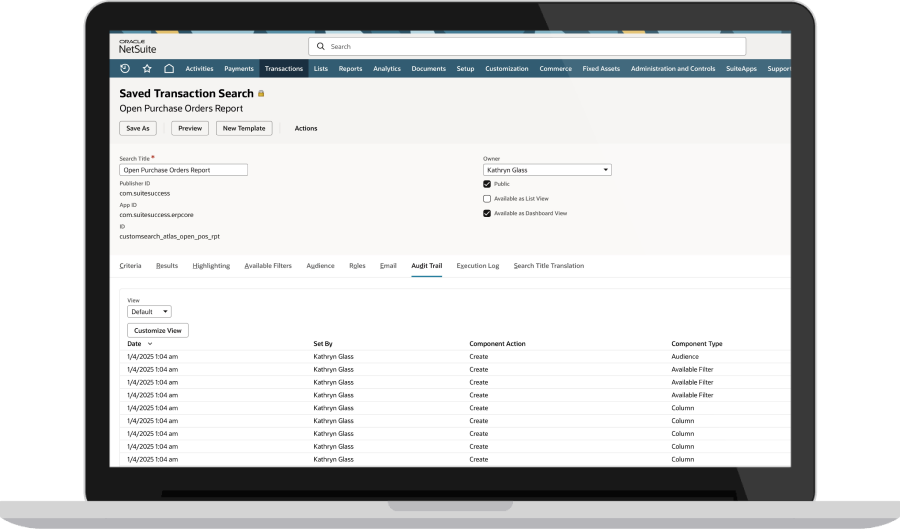This screenshot has height=529, width=900.
Task: Open the Actions menu
Action: point(306,129)
